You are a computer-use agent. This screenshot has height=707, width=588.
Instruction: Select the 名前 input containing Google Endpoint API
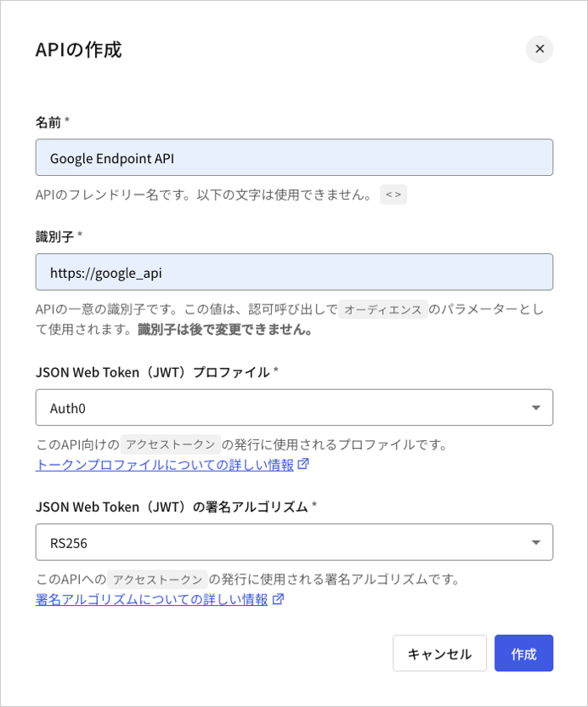click(294, 157)
